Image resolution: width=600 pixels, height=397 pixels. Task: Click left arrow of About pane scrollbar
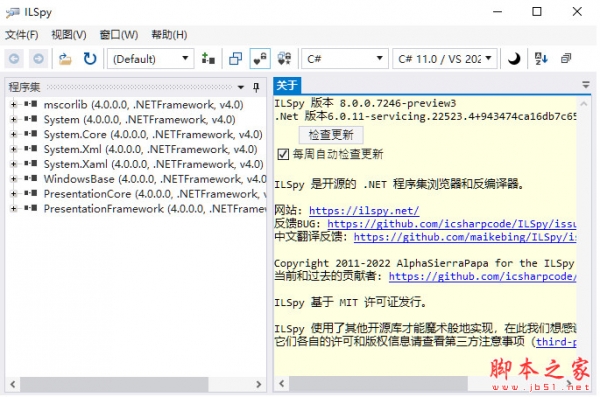pos(282,383)
